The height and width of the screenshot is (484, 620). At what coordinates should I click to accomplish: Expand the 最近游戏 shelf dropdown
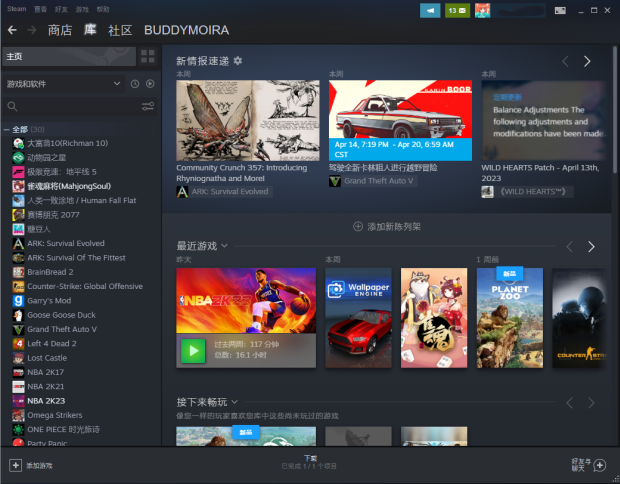tap(225, 246)
